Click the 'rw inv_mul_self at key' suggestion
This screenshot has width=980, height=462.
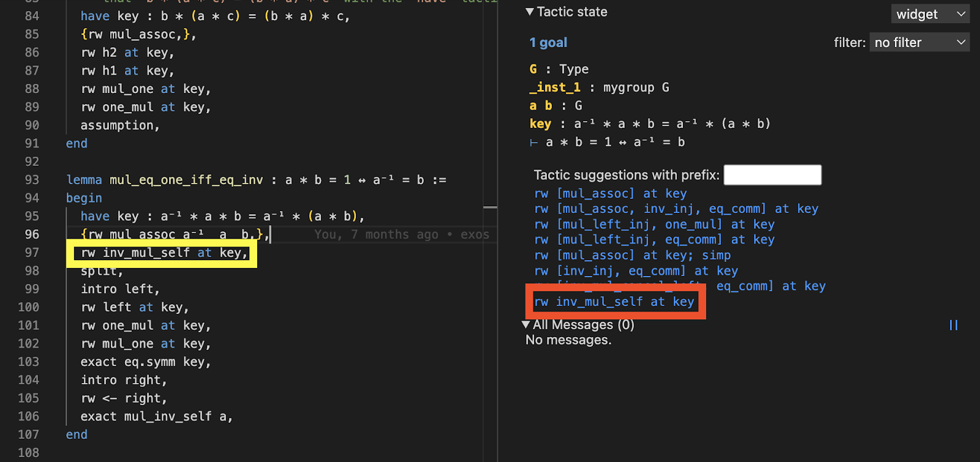(x=614, y=302)
